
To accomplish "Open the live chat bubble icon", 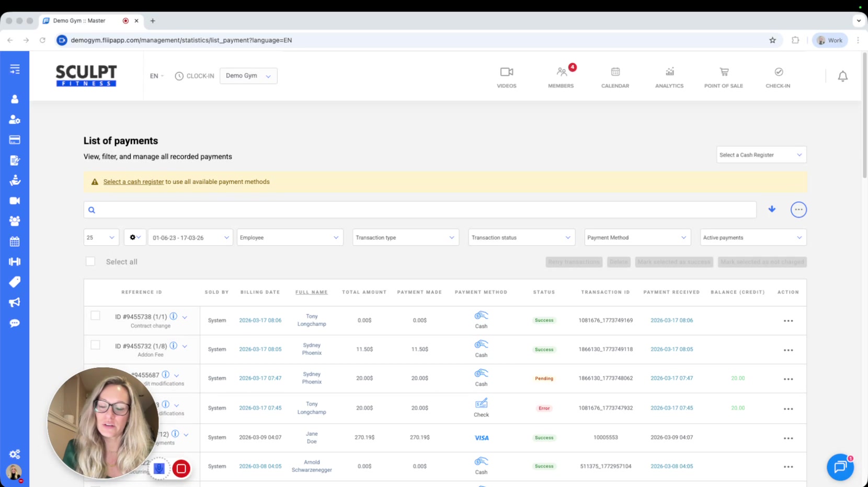I will (840, 467).
